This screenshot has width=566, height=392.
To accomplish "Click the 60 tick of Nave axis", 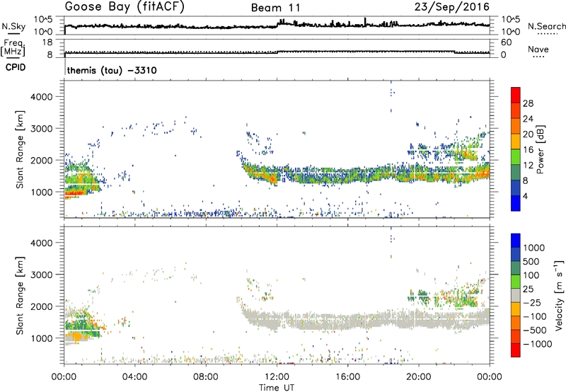I will (x=506, y=42).
